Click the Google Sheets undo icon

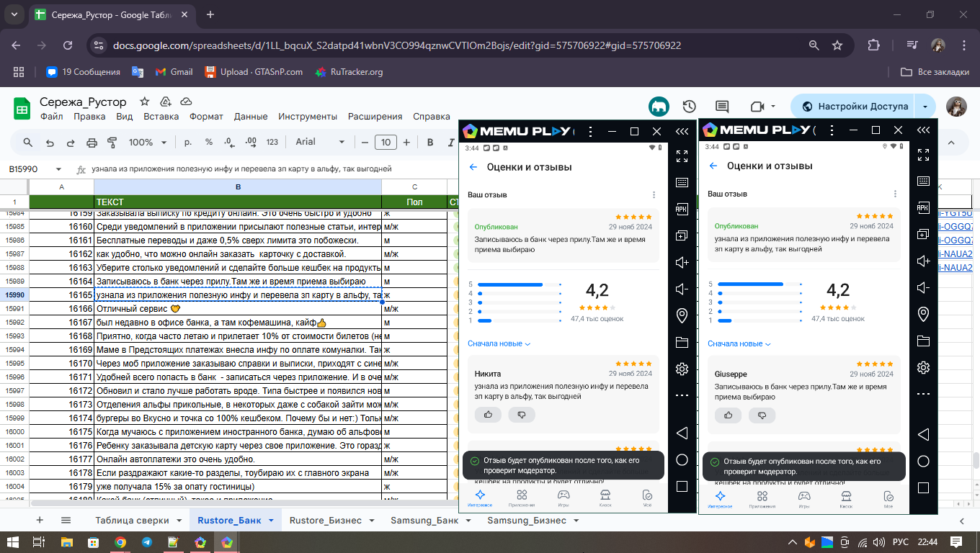[x=50, y=143]
